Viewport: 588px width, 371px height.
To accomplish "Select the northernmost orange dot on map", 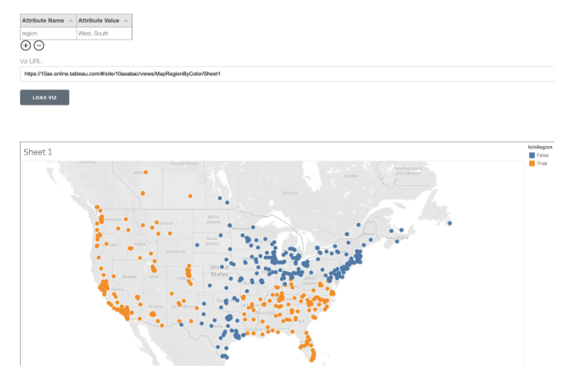I will pyautogui.click(x=146, y=172).
